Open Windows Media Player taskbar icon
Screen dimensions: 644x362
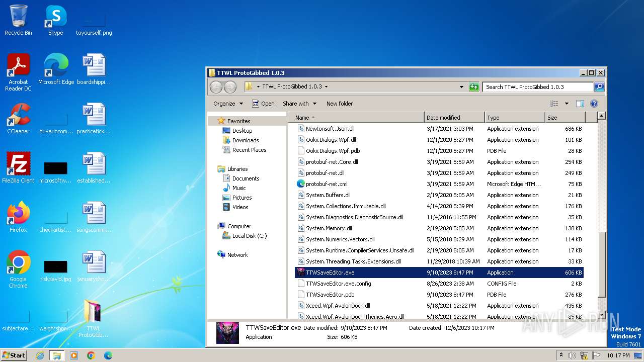coord(74,355)
